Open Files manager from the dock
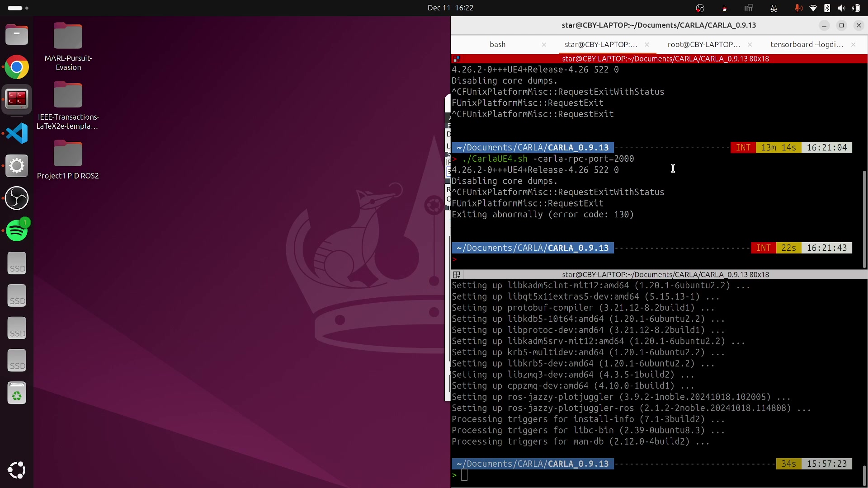The image size is (868, 488). [x=17, y=35]
